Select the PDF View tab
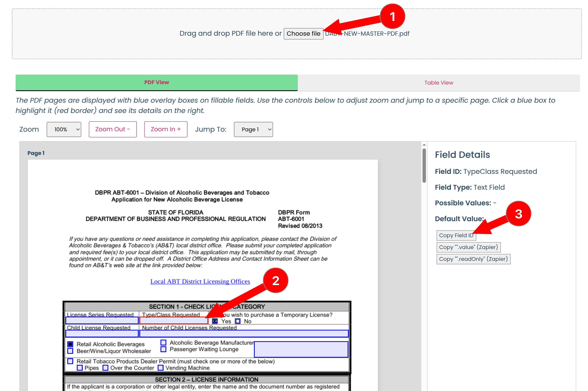588x391 pixels. click(x=157, y=82)
